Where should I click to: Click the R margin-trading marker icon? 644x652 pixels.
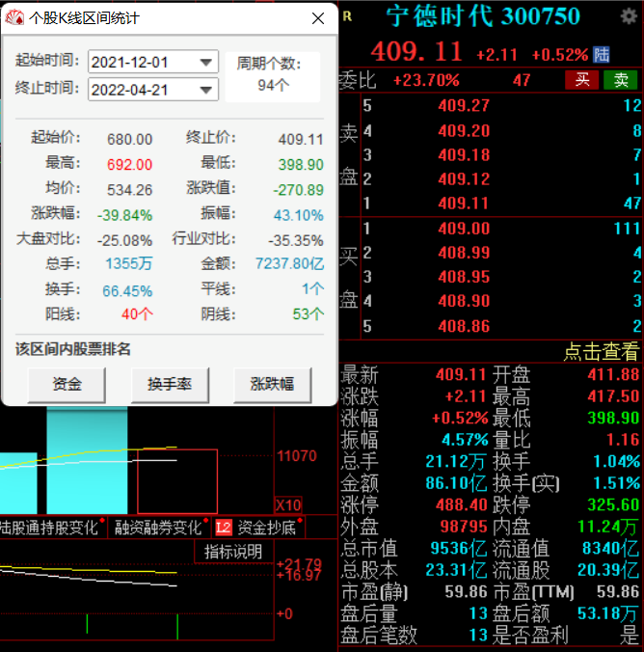tap(347, 16)
